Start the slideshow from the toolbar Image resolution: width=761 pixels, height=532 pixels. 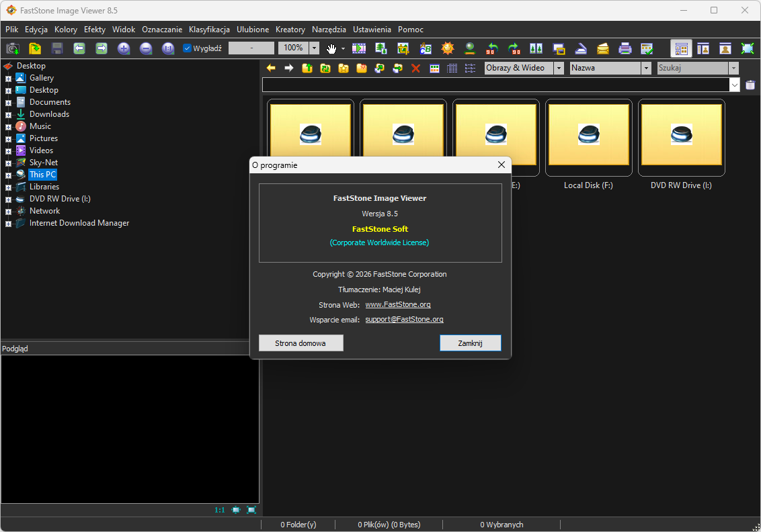359,48
